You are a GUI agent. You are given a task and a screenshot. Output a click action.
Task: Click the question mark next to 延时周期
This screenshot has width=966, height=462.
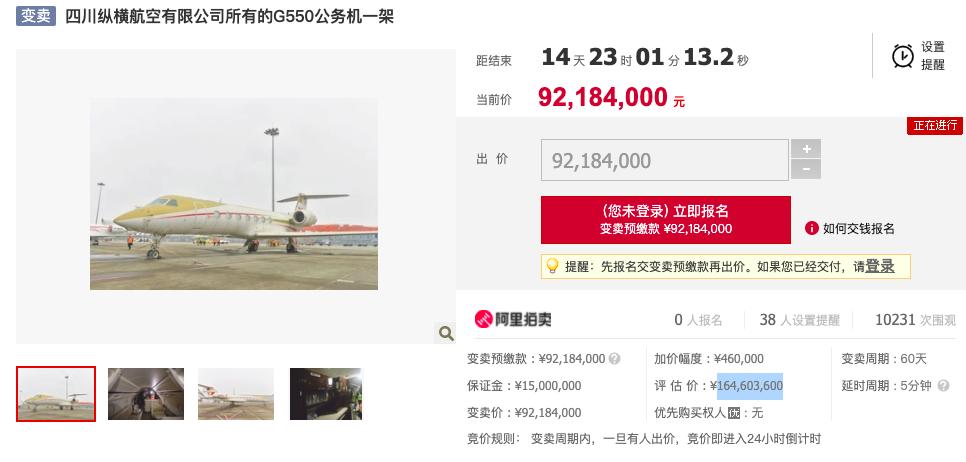[943, 386]
